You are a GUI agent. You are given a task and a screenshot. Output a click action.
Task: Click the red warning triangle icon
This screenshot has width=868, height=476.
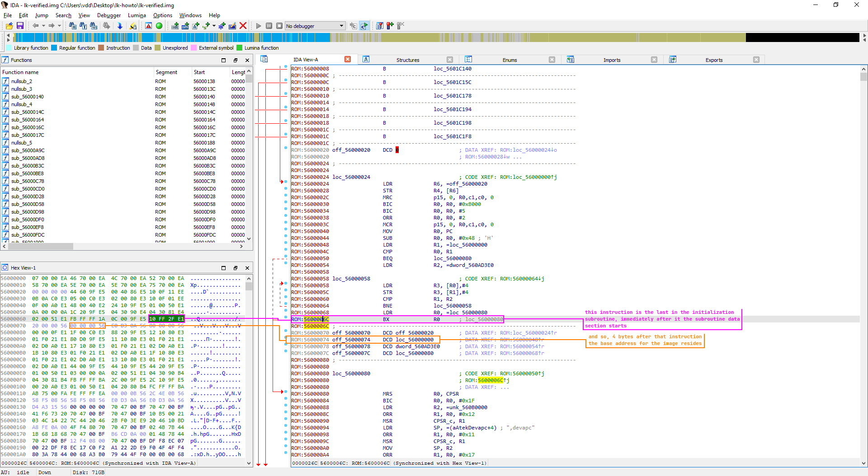tap(148, 26)
